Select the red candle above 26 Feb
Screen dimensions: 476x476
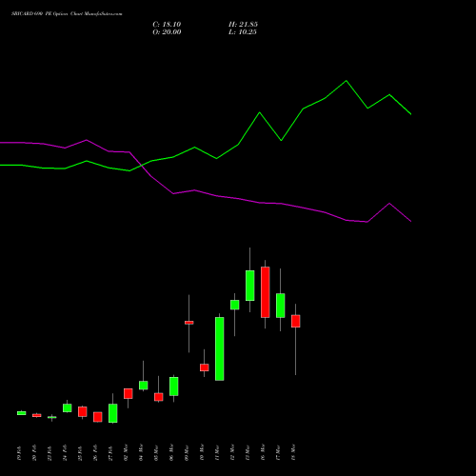pyautogui.click(x=98, y=417)
